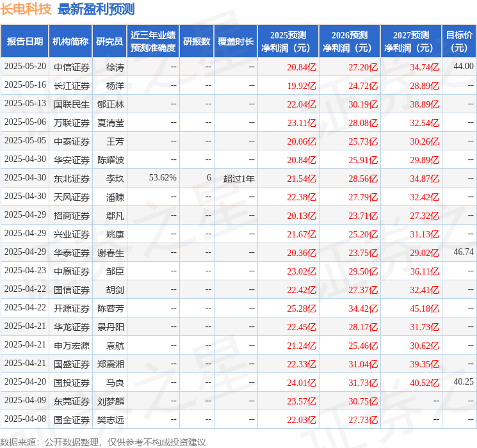Click analyst name 景丹阳
The image size is (477, 448).
pos(111,327)
